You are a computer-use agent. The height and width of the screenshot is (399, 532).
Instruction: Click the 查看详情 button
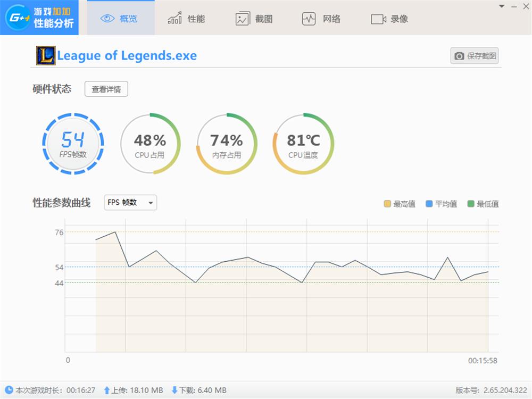pyautogui.click(x=106, y=89)
